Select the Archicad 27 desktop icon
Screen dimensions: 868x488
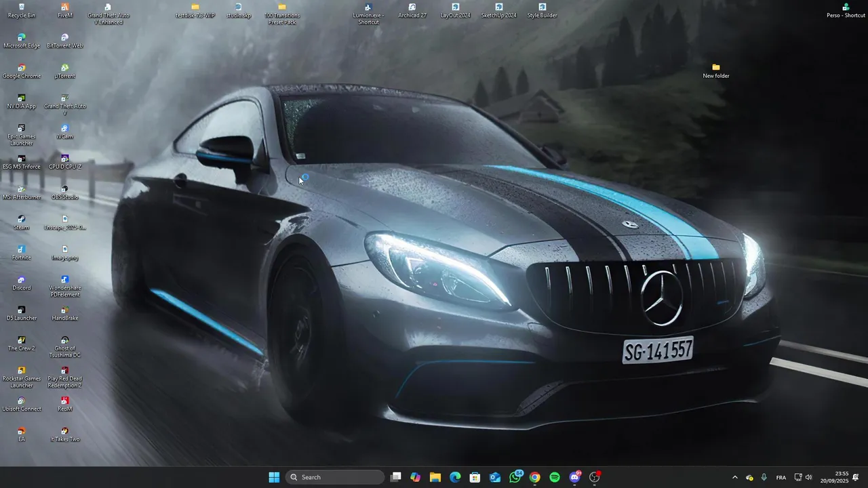[x=412, y=11]
